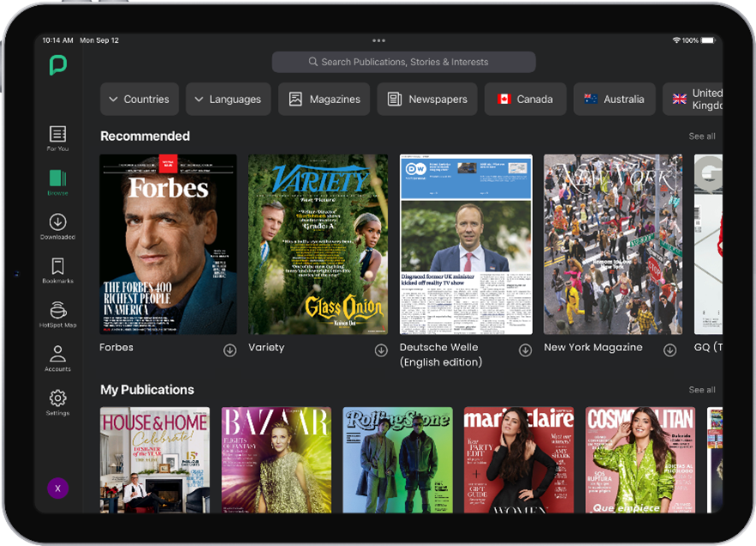Select the Canada country filter
Viewport: 756px width, 546px height.
click(x=525, y=99)
